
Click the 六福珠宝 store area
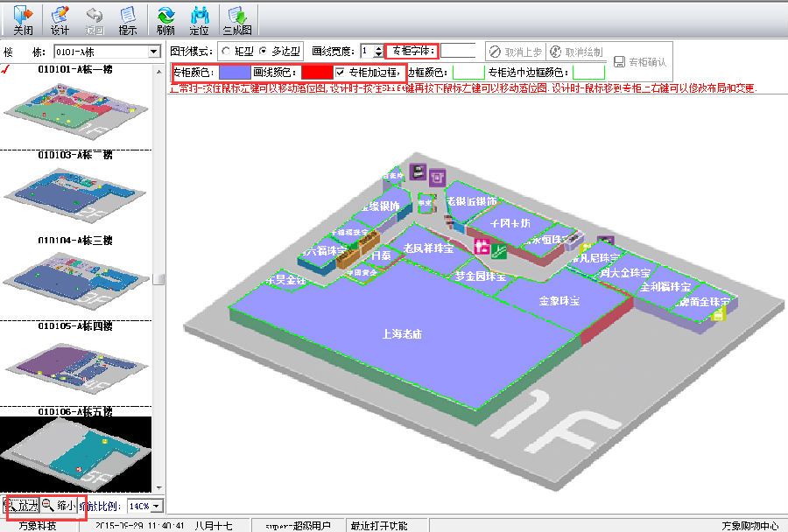pos(324,250)
